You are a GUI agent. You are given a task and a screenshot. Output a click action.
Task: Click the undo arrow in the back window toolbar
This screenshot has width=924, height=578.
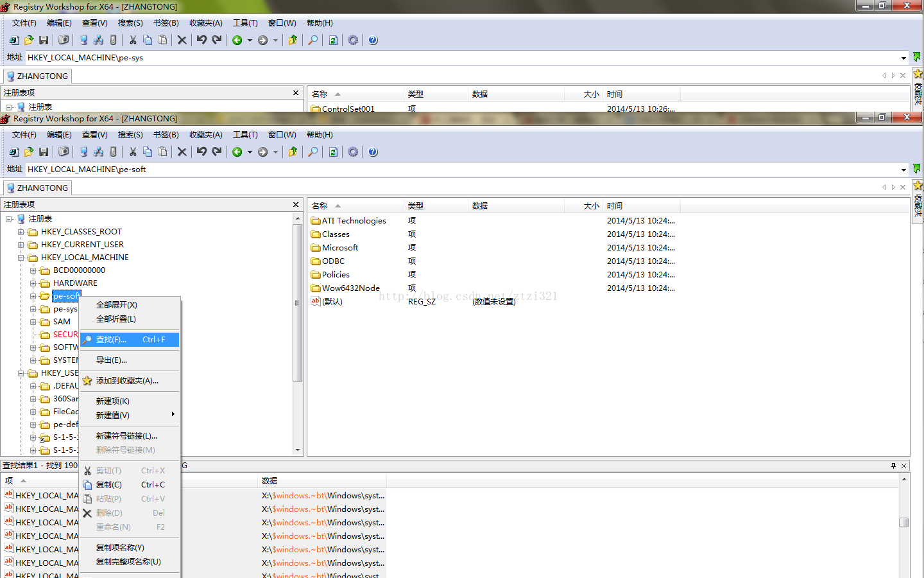pos(201,40)
